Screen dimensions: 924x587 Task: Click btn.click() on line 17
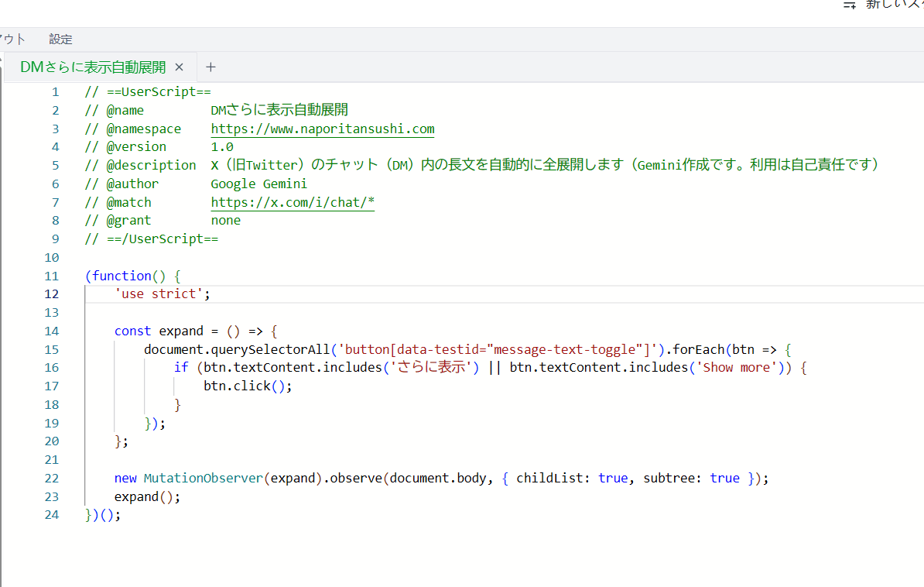(245, 386)
